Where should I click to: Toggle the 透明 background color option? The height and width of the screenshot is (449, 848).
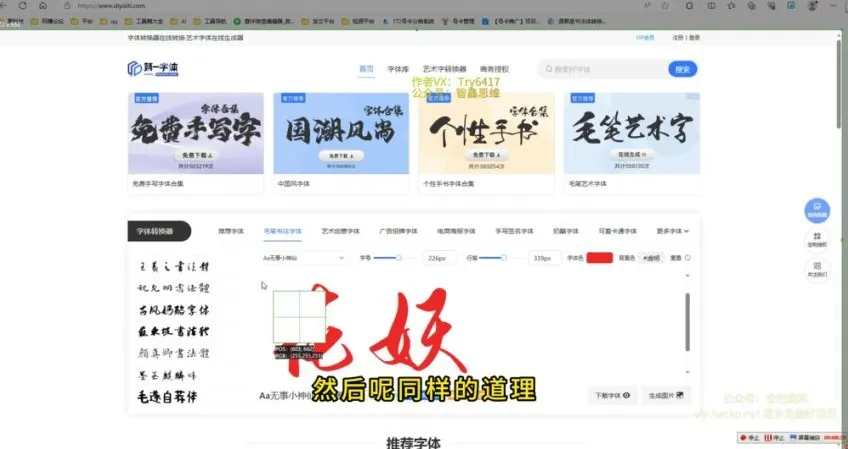pos(651,258)
